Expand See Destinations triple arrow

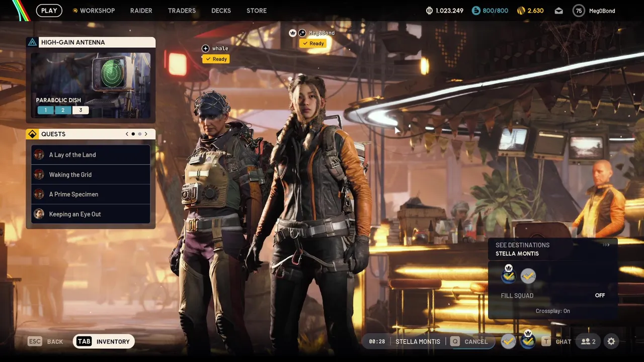click(x=606, y=245)
